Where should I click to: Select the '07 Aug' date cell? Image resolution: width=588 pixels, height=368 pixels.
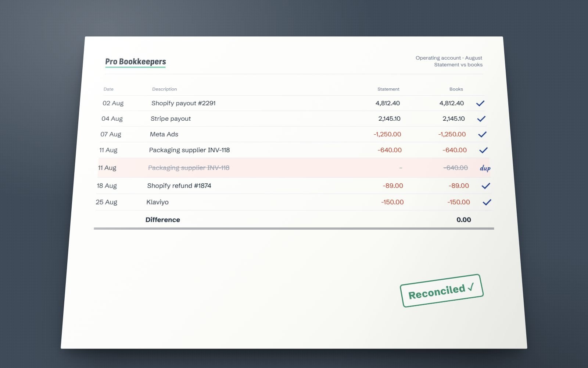tap(111, 134)
